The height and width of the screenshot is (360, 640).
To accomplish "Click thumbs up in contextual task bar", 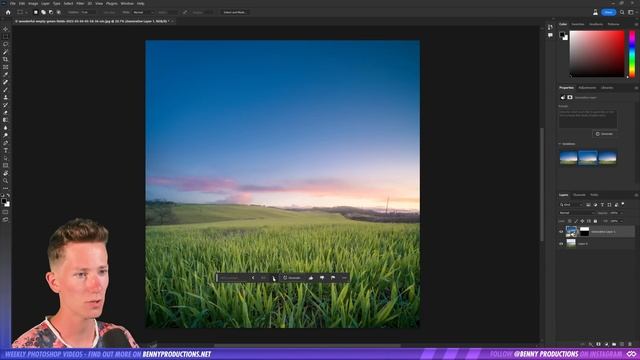I will [x=311, y=278].
